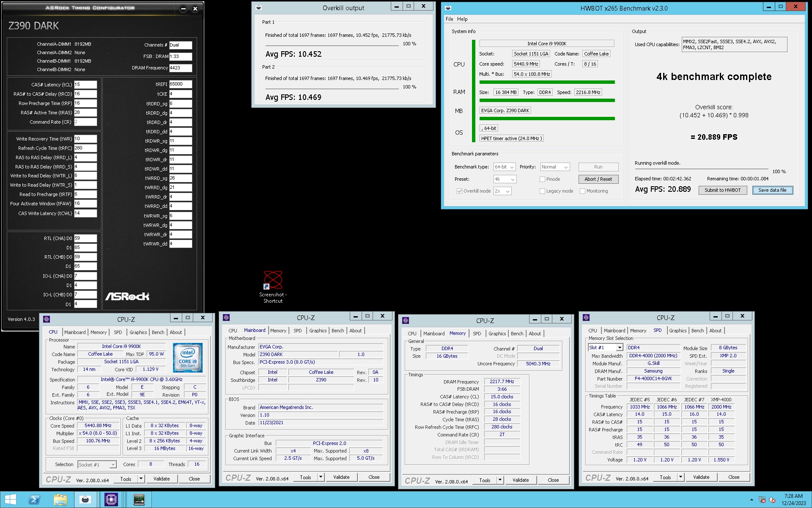The width and height of the screenshot is (812, 508).
Task: Switch to Bench tab in first CPU-Z
Action: 158,332
